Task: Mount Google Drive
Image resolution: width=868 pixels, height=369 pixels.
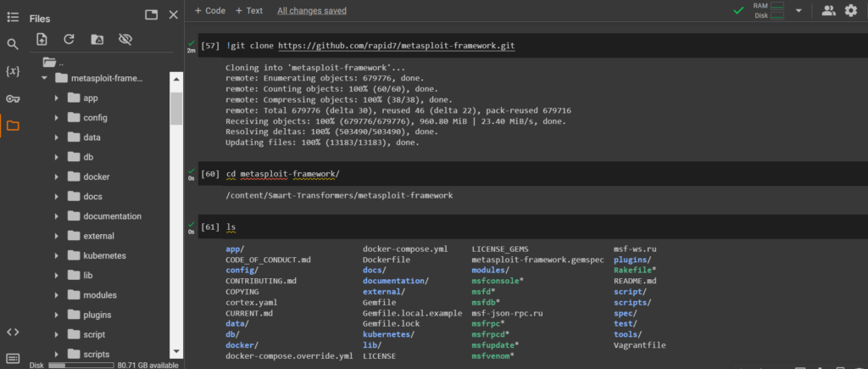Action: 97,39
